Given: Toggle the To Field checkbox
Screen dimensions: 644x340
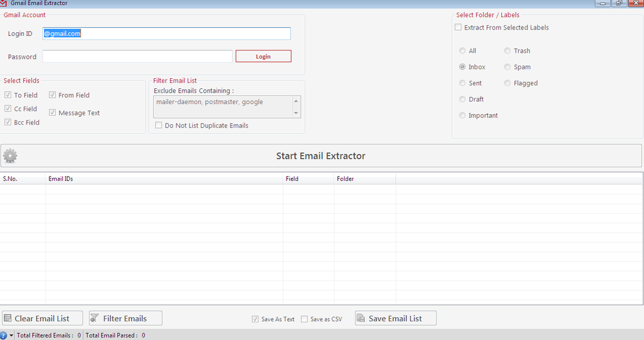Looking at the screenshot, I should click(8, 95).
